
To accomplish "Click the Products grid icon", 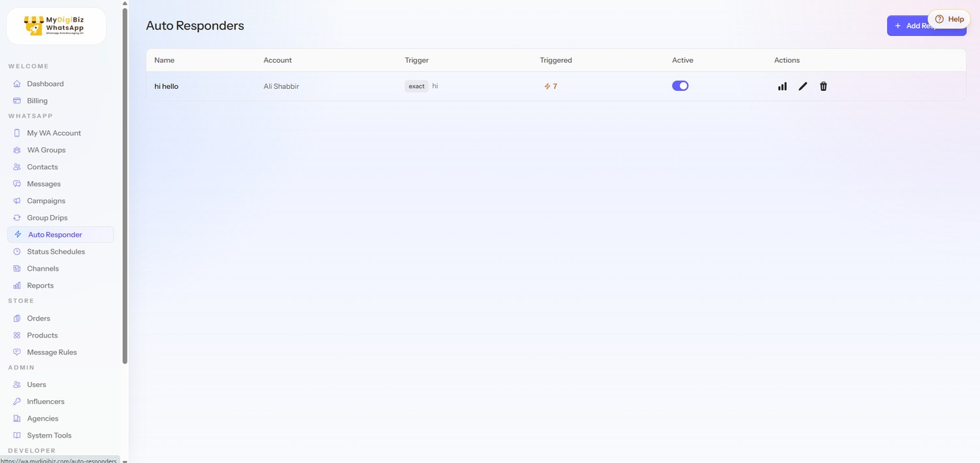I will [x=17, y=335].
